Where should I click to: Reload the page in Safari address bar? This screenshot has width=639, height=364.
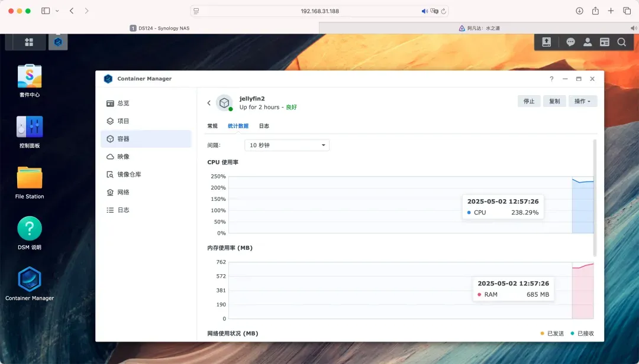443,11
